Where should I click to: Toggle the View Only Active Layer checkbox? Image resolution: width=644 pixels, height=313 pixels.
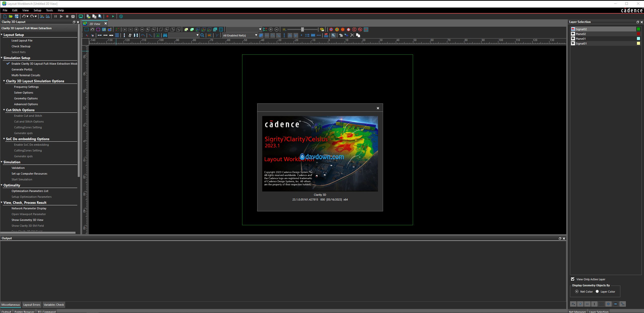point(573,279)
